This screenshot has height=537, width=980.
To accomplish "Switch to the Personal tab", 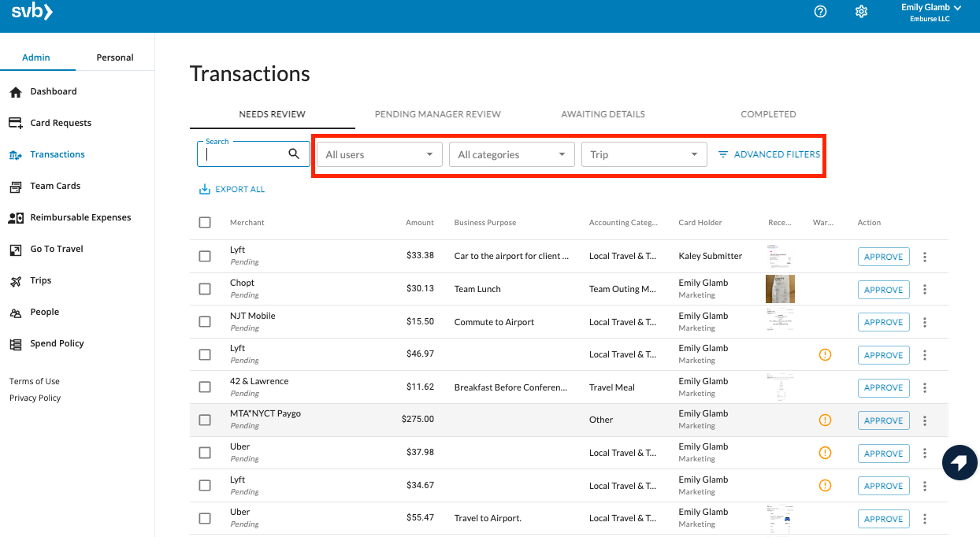I will point(115,57).
